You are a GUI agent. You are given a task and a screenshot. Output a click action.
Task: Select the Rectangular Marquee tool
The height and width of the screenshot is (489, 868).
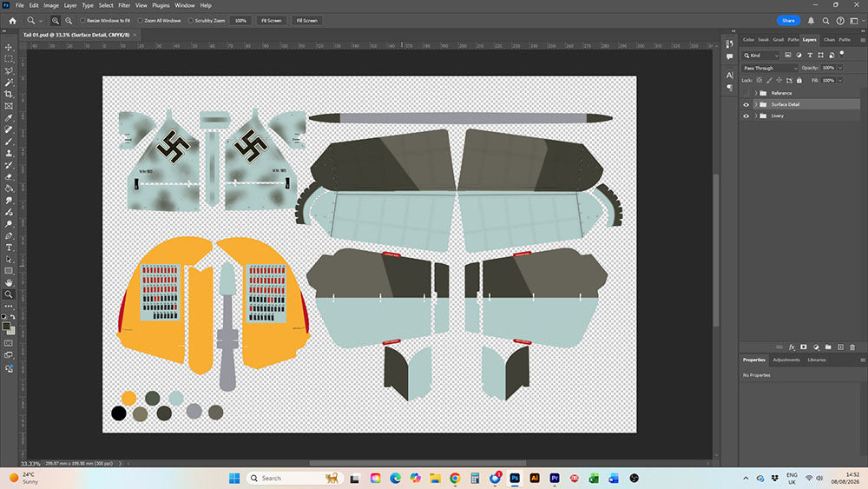tap(9, 59)
